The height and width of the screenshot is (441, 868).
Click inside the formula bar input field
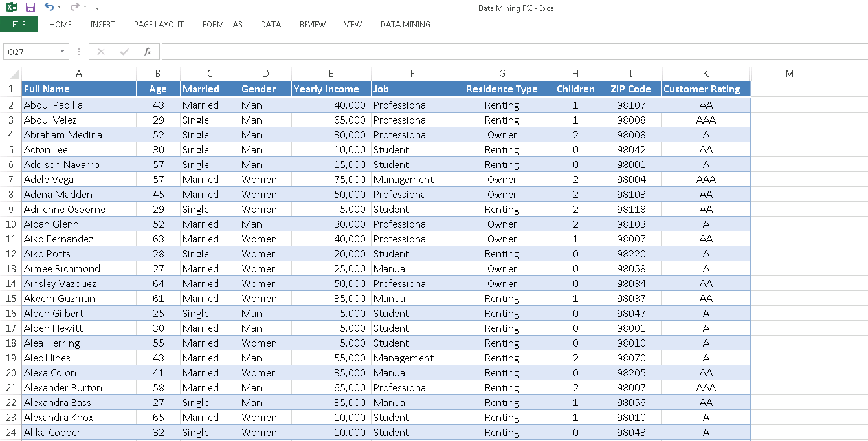tap(511, 52)
